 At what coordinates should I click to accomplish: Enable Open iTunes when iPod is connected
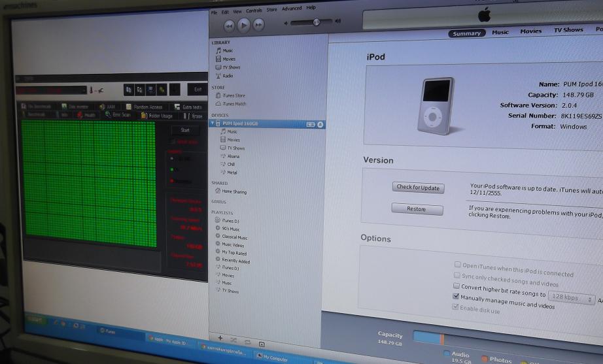[x=458, y=265]
